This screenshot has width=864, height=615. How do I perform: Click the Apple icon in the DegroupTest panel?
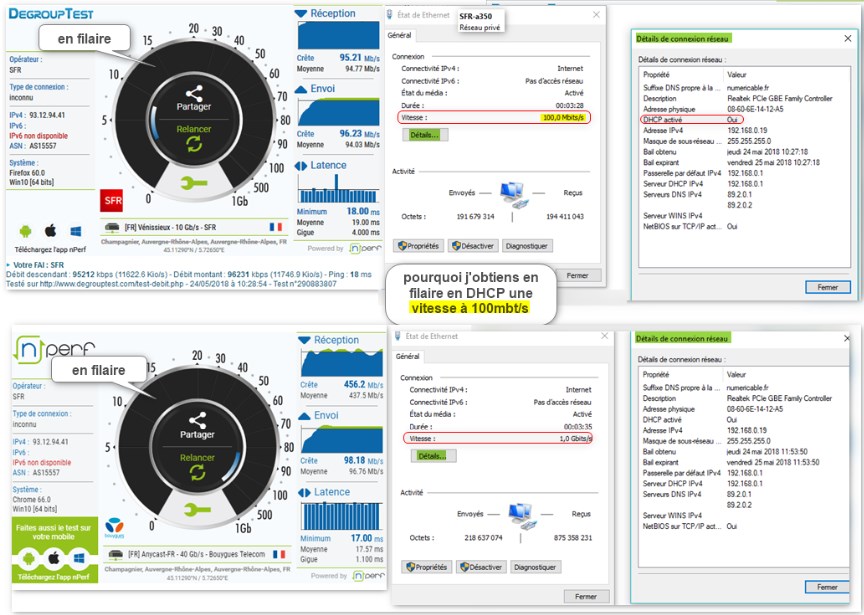click(x=51, y=230)
